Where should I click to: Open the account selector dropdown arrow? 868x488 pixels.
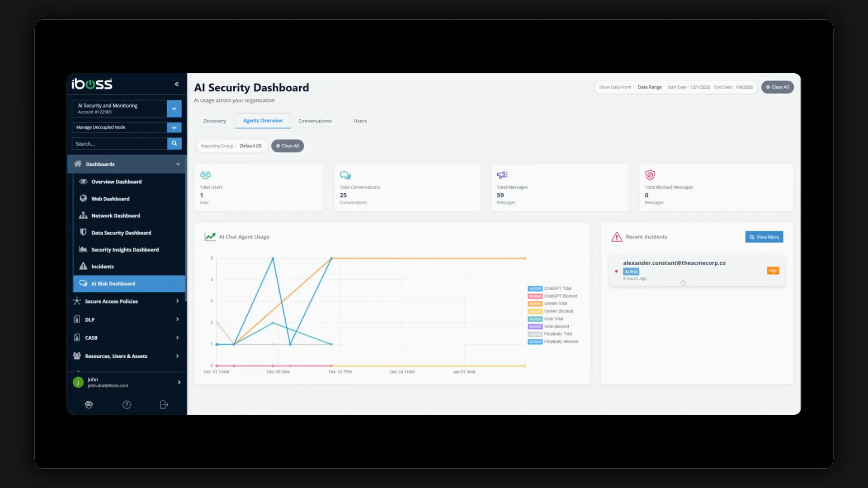point(174,108)
